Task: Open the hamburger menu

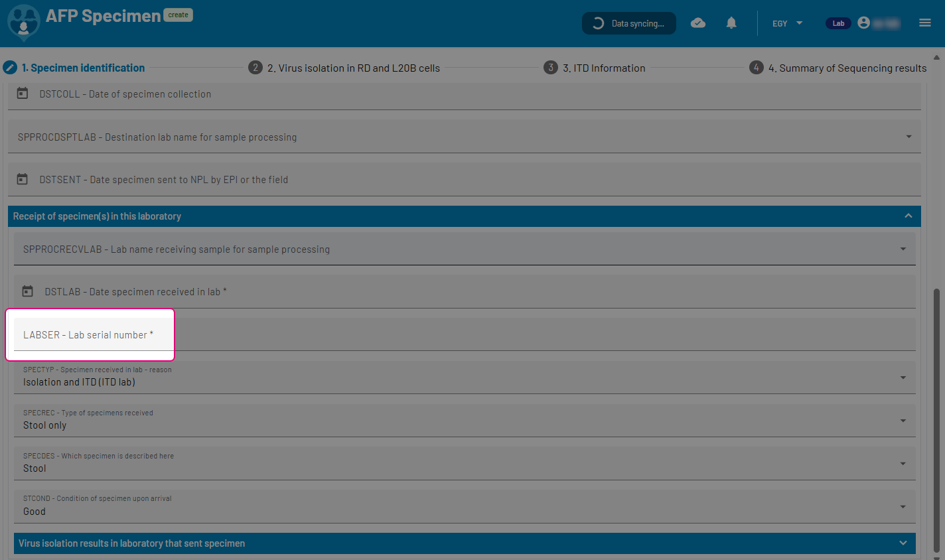Action: [925, 23]
